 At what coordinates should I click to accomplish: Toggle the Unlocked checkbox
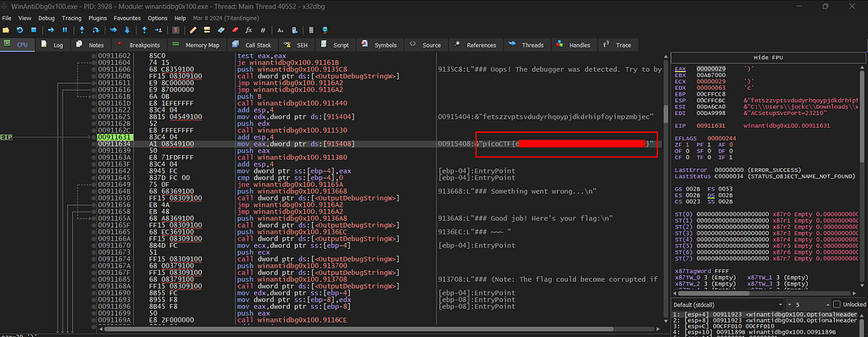[837, 304]
